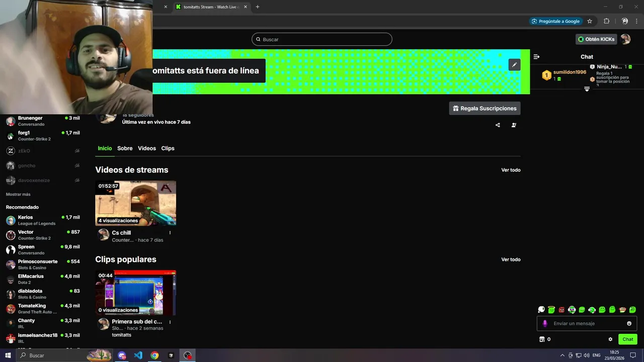Show hidden system tray icons chevron
Image resolution: width=644 pixels, height=362 pixels.
tap(562, 355)
